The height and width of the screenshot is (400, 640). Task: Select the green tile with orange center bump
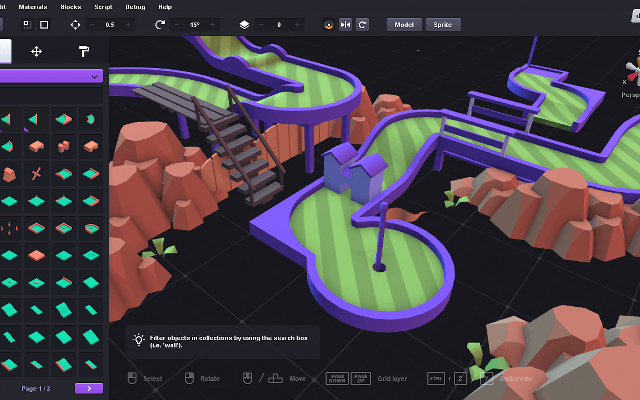pyautogui.click(x=36, y=282)
